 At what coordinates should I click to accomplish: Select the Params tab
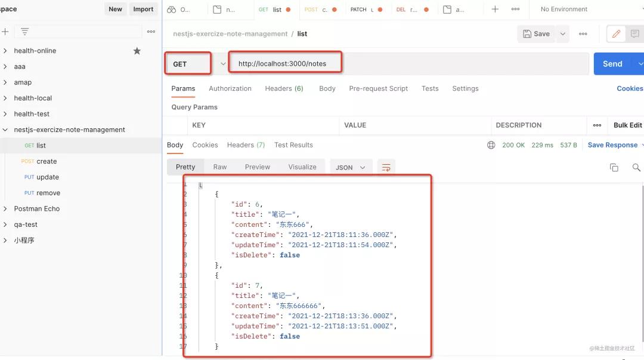[x=183, y=88]
